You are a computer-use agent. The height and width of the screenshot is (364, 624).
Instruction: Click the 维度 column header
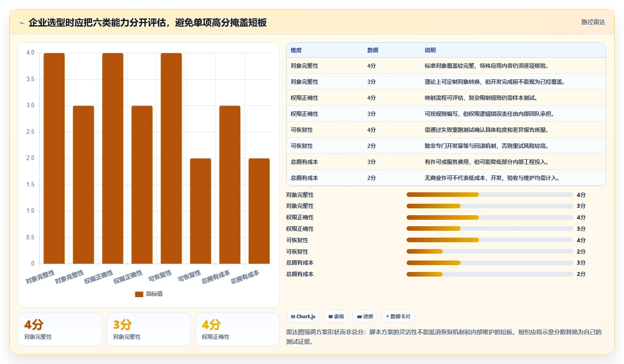coord(296,50)
